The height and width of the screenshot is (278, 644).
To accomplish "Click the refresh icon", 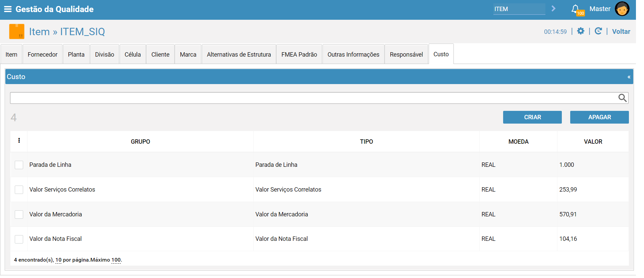I will (x=598, y=31).
